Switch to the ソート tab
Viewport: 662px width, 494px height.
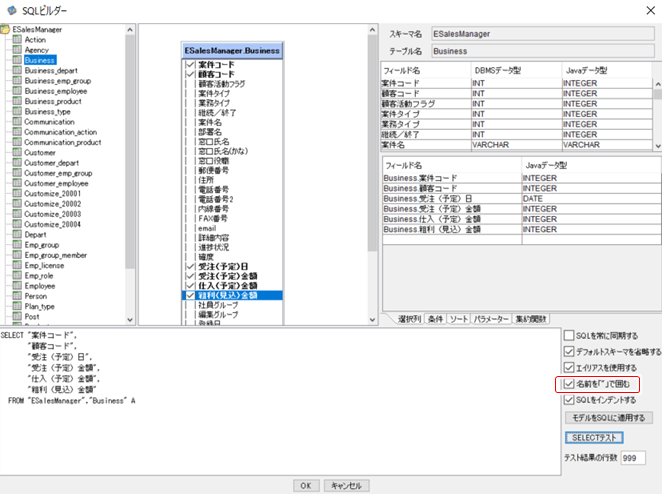coord(459,319)
